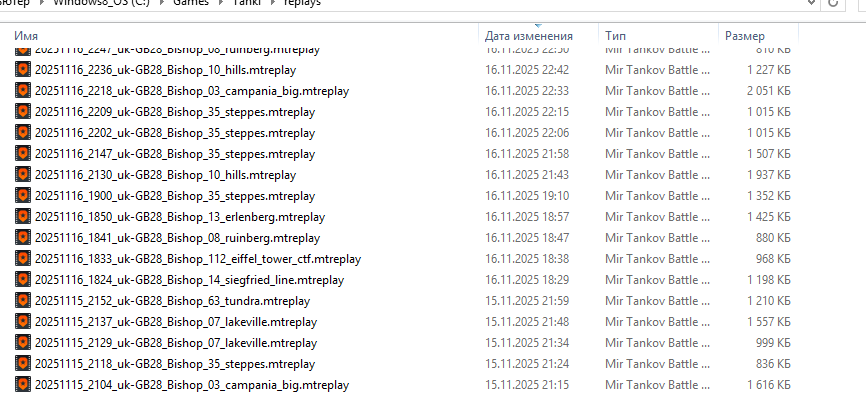Click the date 16.11.2025 19:10
Screen dimensions: 866x396
pyautogui.click(x=527, y=196)
